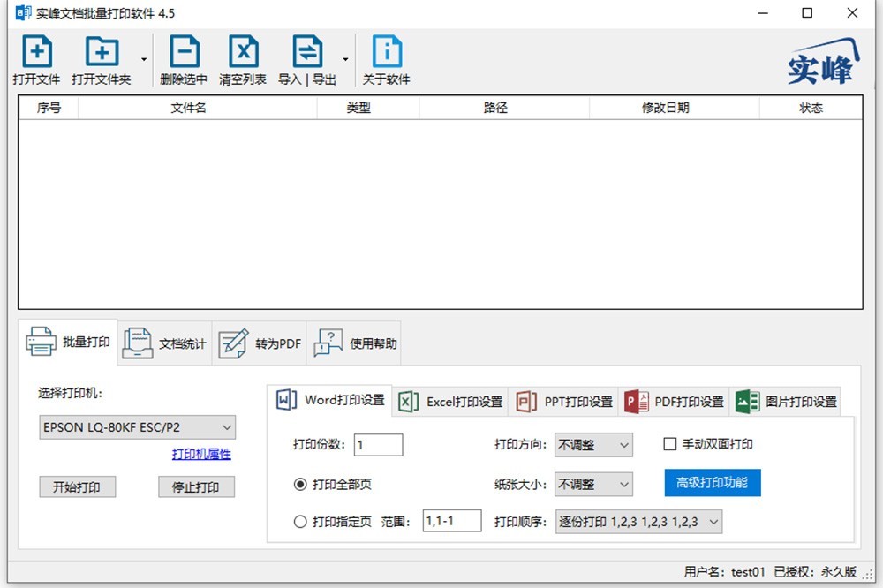Click the 打开文件 (Open File) toolbar icon
The height and width of the screenshot is (588, 883).
click(x=36, y=53)
